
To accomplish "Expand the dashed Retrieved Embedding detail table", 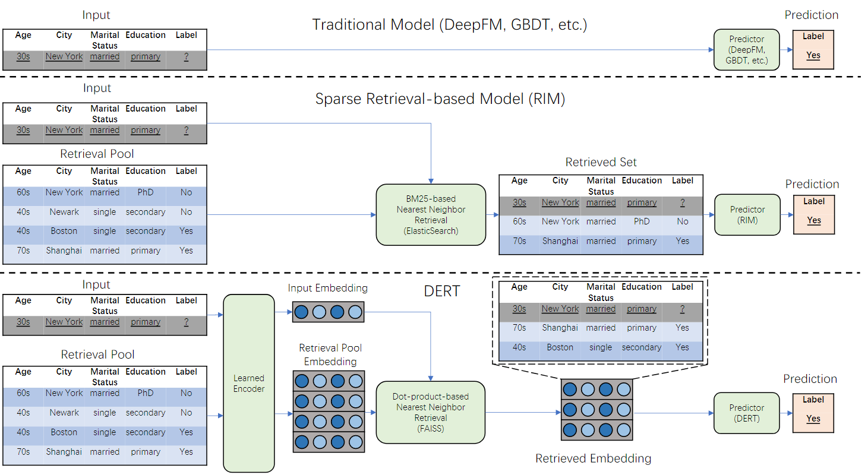I will click(x=601, y=321).
